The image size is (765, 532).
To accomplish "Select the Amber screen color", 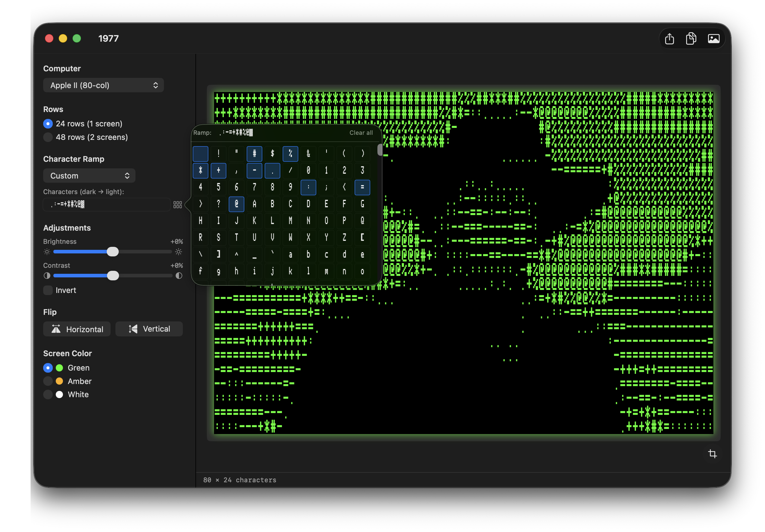I will 48,381.
